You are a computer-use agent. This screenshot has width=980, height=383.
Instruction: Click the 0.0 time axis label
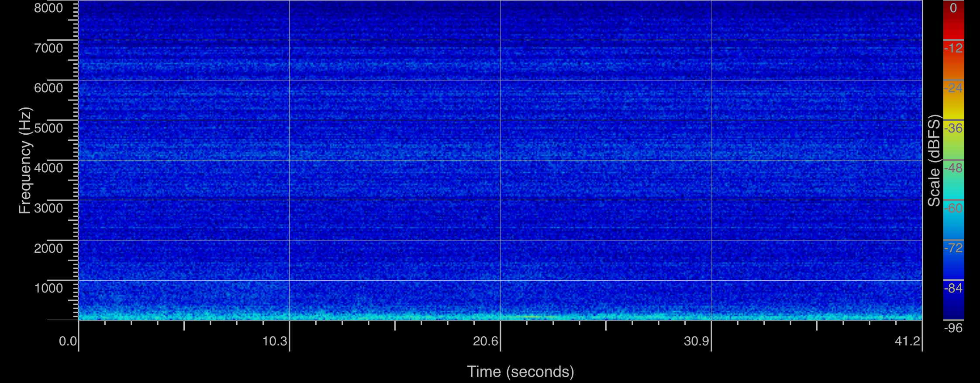tap(68, 341)
